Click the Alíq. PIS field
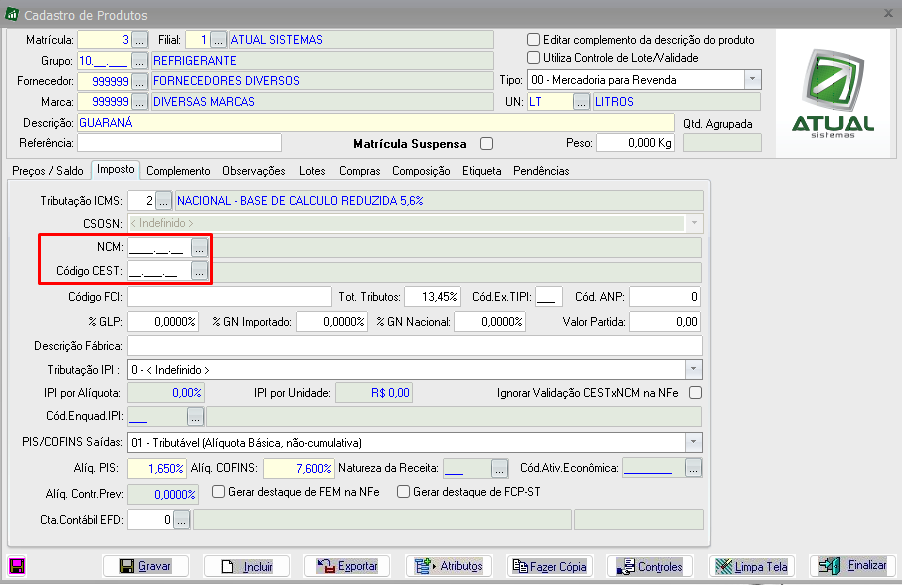 157,468
